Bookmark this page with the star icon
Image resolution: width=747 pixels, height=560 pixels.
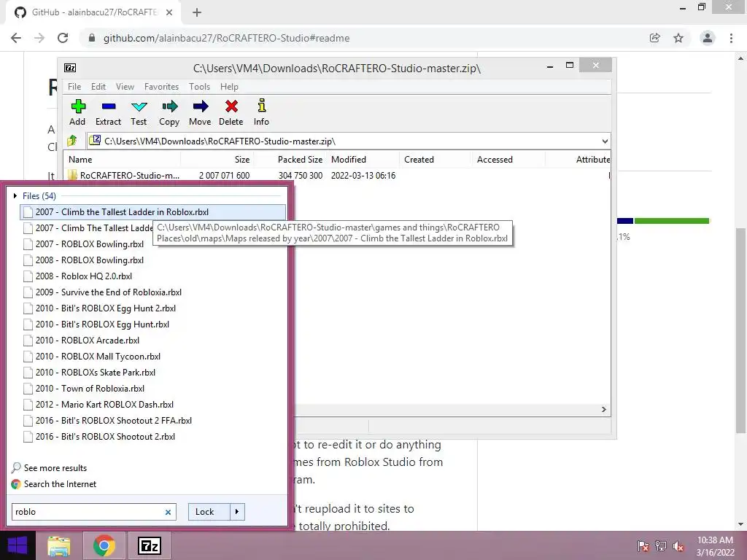[x=678, y=38]
